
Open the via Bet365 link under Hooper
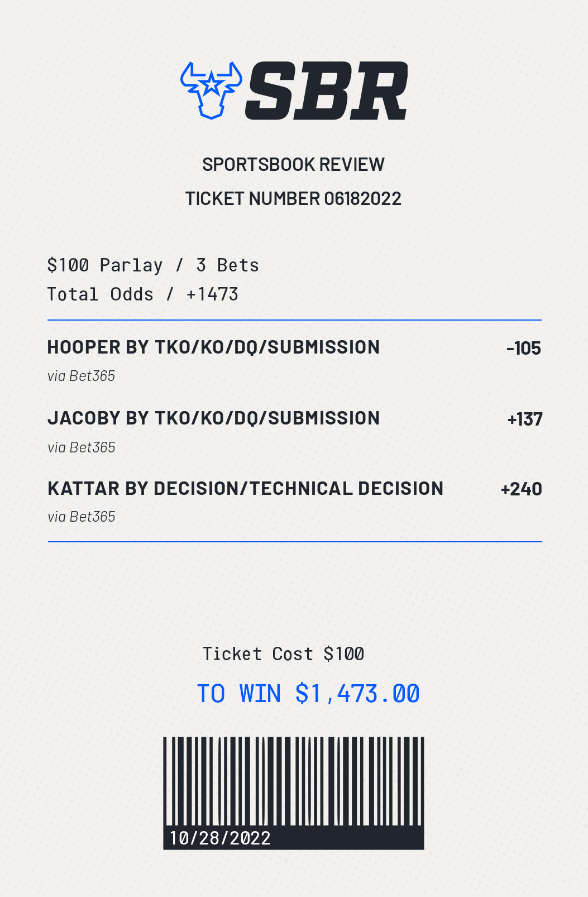[x=82, y=376]
